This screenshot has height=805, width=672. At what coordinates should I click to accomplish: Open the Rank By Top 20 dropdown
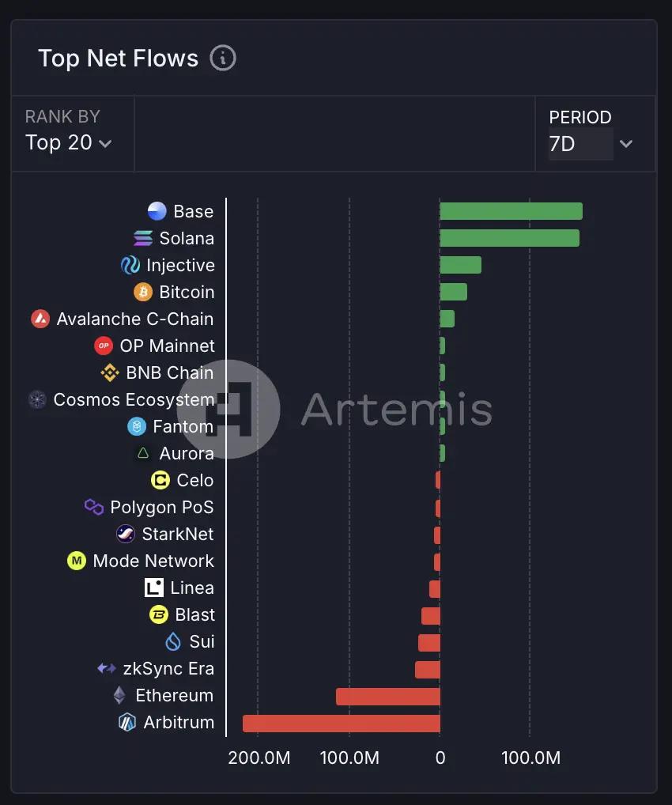[x=69, y=142]
